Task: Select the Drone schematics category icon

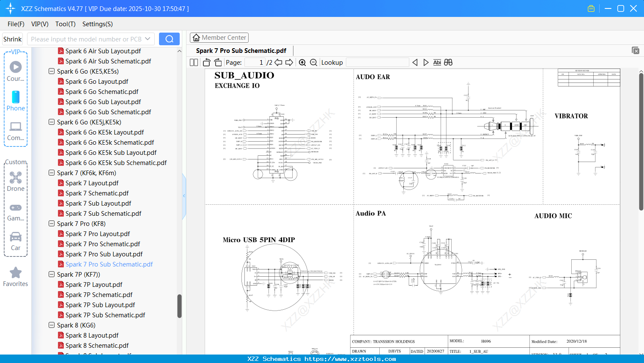Action: point(15,178)
